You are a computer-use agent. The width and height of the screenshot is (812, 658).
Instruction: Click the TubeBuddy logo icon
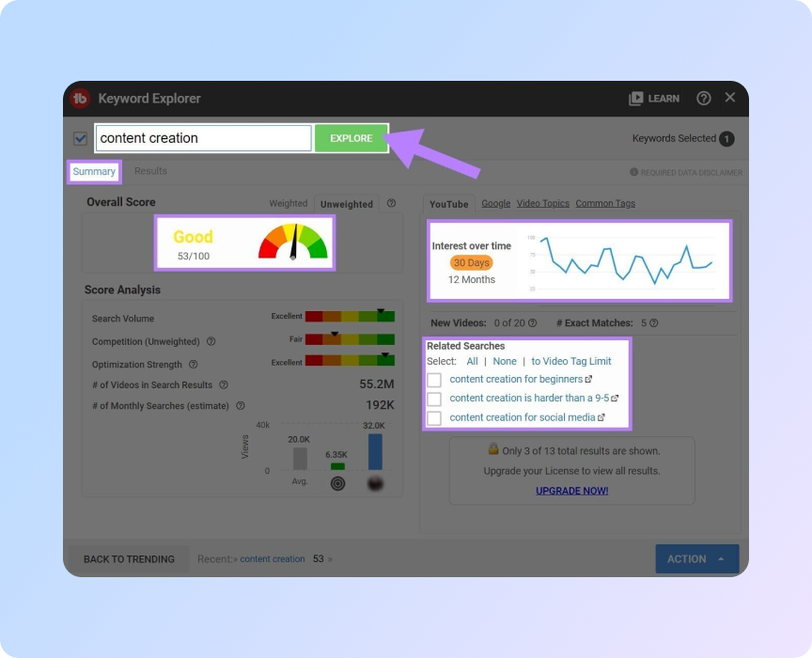[81, 99]
